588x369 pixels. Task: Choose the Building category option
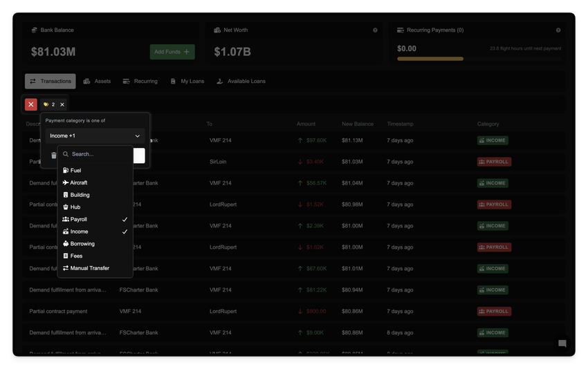click(x=80, y=195)
